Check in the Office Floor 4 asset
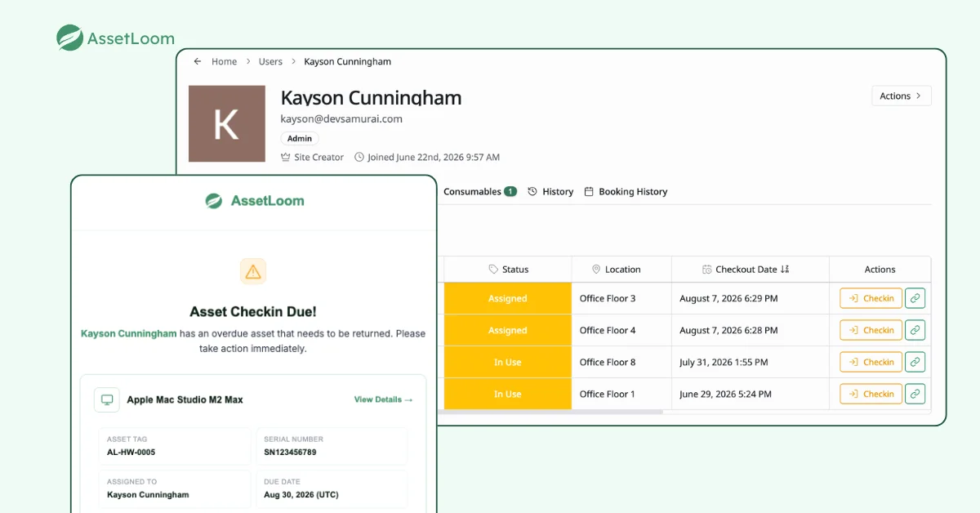 (x=871, y=330)
